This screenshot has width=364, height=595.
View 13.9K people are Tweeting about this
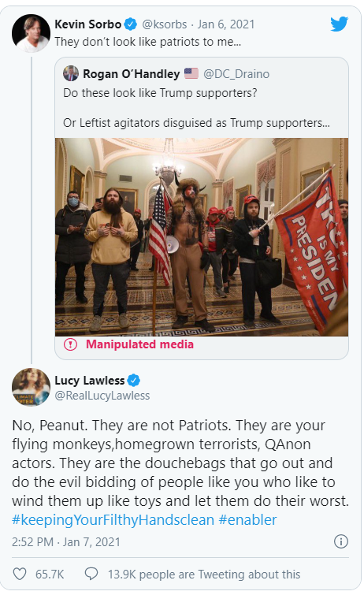pyautogui.click(x=204, y=575)
